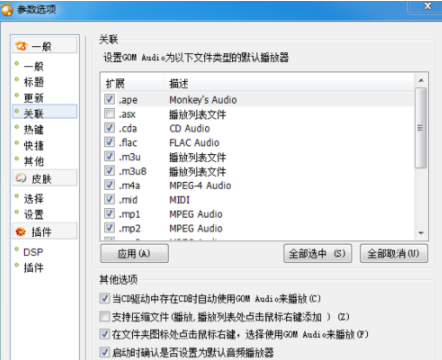Click the GOM Audio icon in title bar

7,10
